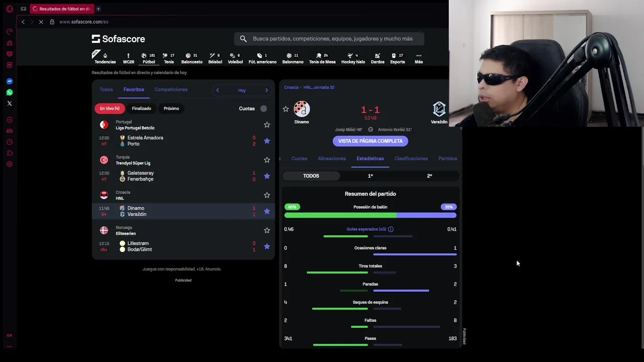
Task: Open the Opera GX main menu logo
Action: [10, 9]
